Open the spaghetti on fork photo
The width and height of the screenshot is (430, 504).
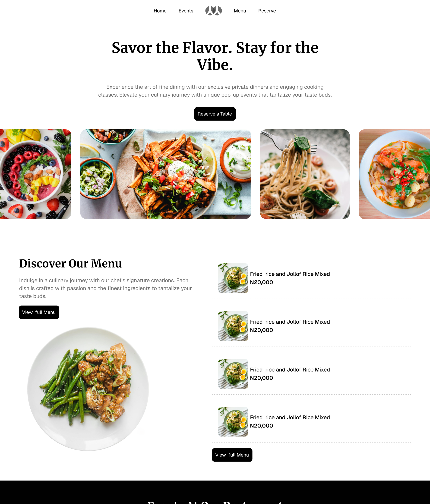point(305,174)
